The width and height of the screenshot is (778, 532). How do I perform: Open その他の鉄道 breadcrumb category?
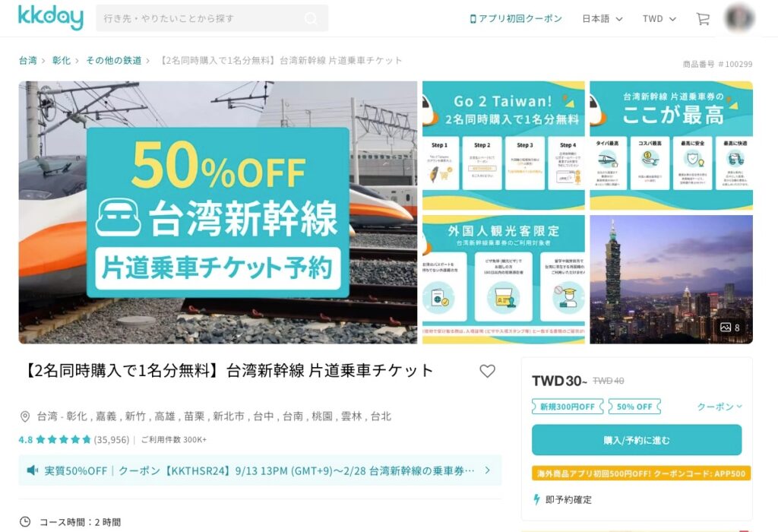click(x=114, y=61)
